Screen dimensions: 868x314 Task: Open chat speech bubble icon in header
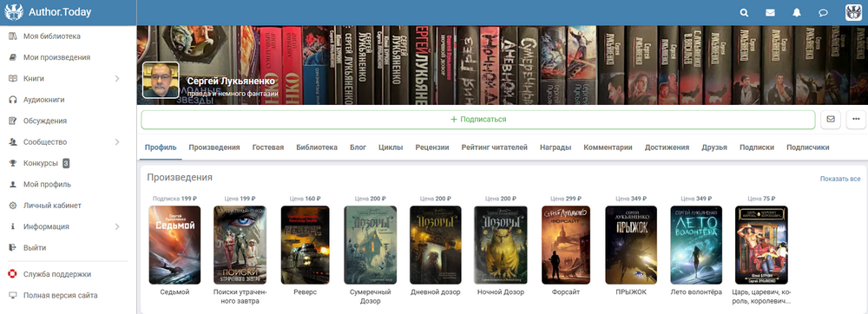[x=823, y=13]
